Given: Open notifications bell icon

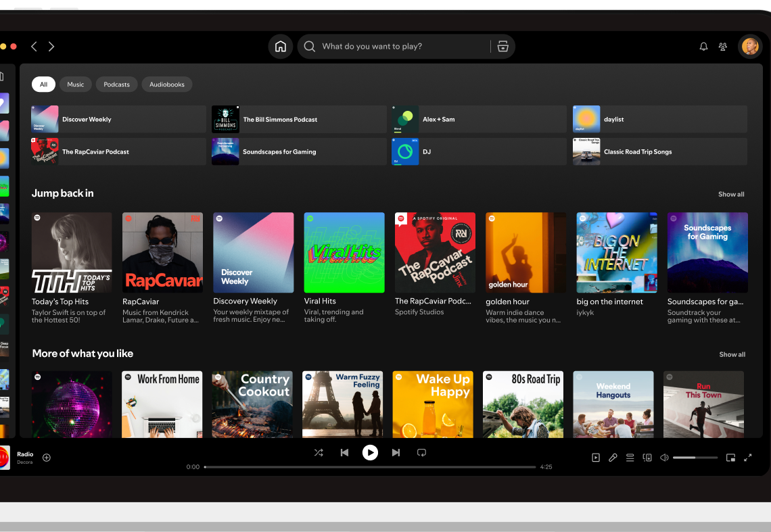Looking at the screenshot, I should (703, 46).
